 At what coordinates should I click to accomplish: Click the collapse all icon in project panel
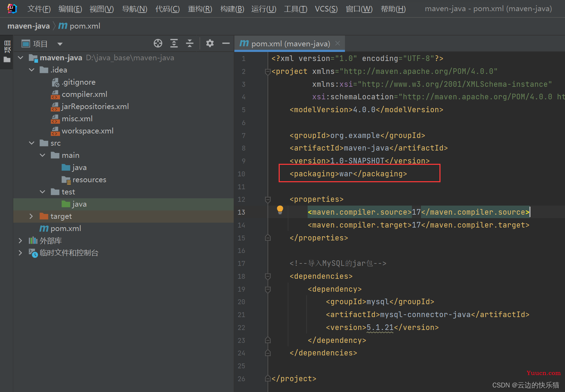click(x=190, y=43)
